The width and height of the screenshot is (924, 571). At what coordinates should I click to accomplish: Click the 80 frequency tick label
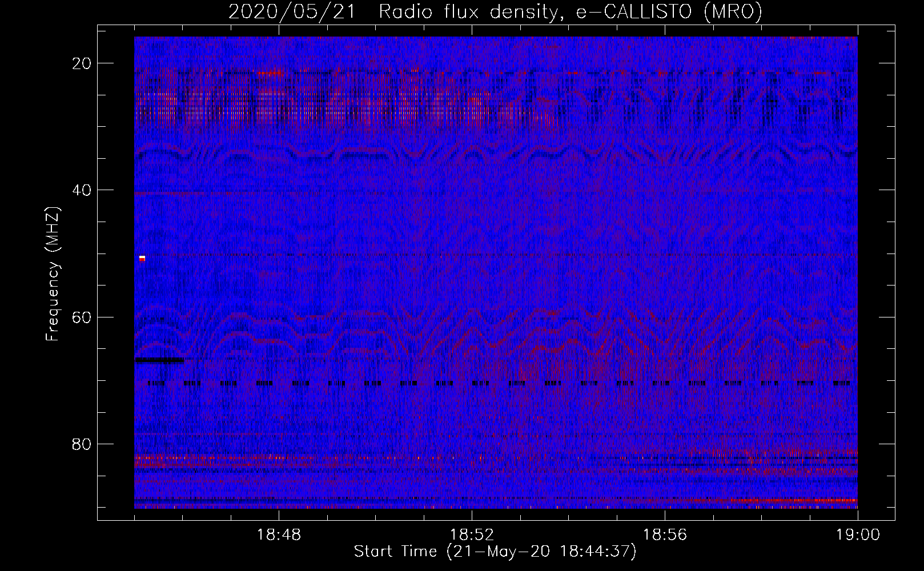[x=82, y=444]
